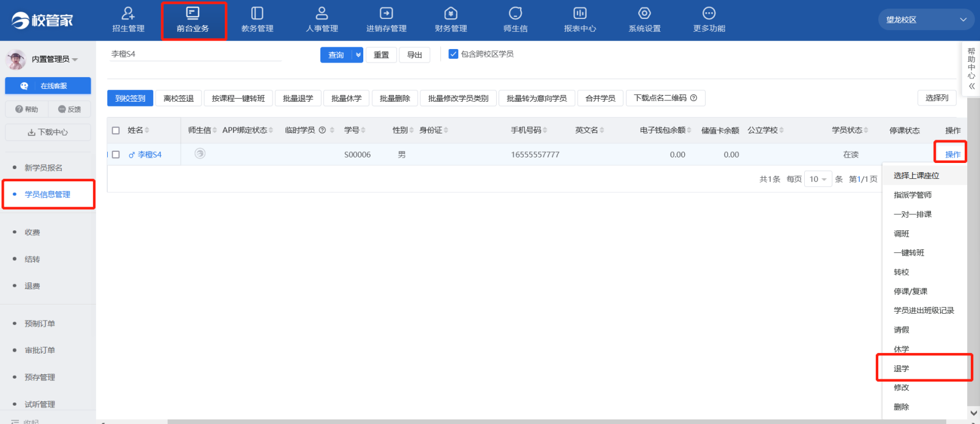
Task: Open 进销存管理 module
Action: click(x=386, y=20)
